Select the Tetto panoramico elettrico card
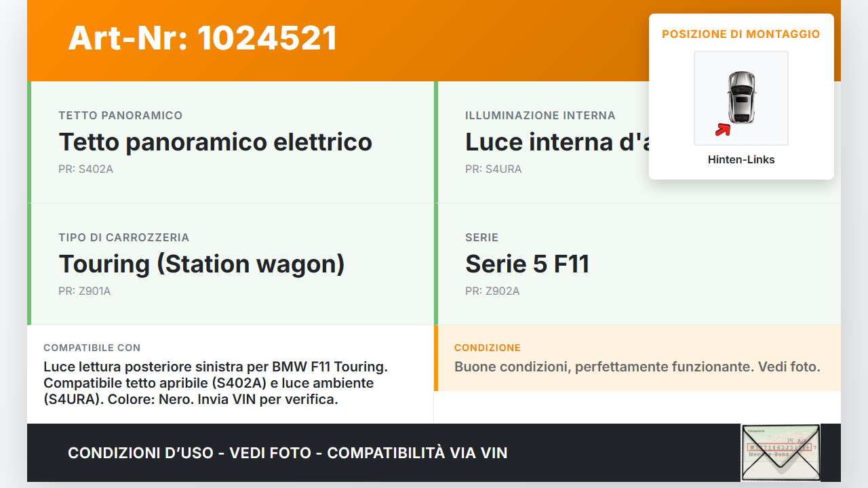Viewport: 868px width, 488px height. tap(231, 142)
